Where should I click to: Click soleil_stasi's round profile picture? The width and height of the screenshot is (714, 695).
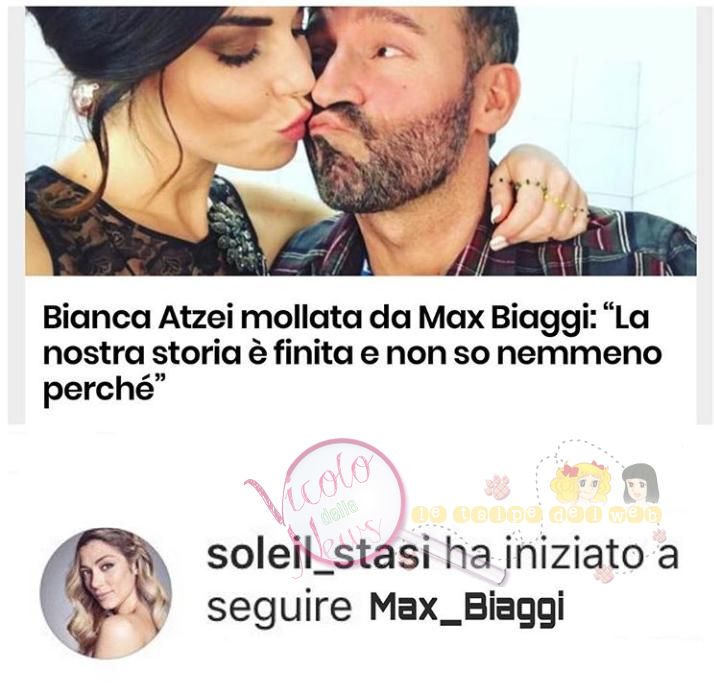106,593
